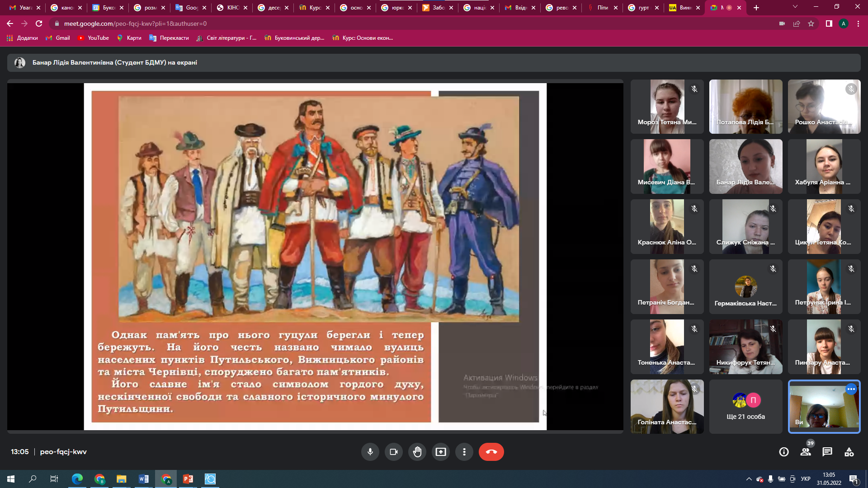Switch to the 'Вхідні' Gmail tab

521,8
